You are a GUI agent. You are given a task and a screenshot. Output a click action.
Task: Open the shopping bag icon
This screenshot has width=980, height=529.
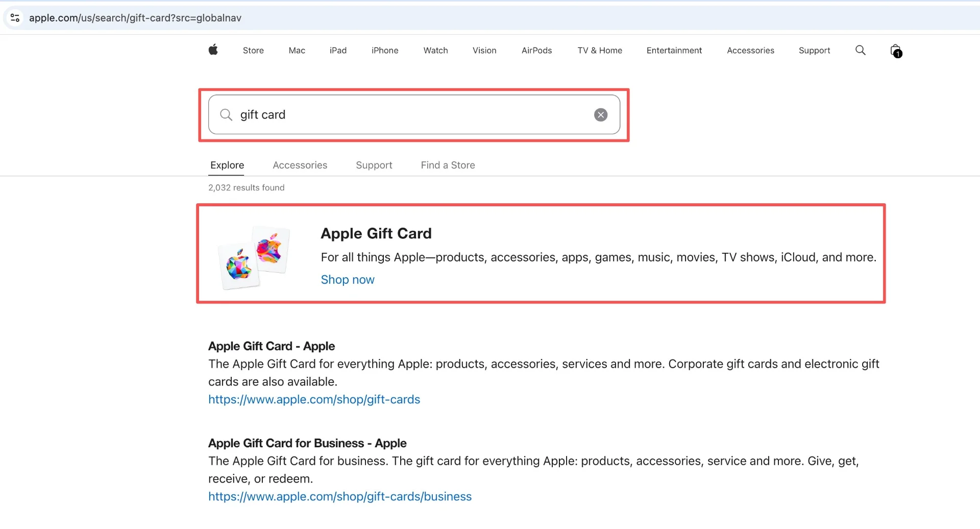coord(896,51)
